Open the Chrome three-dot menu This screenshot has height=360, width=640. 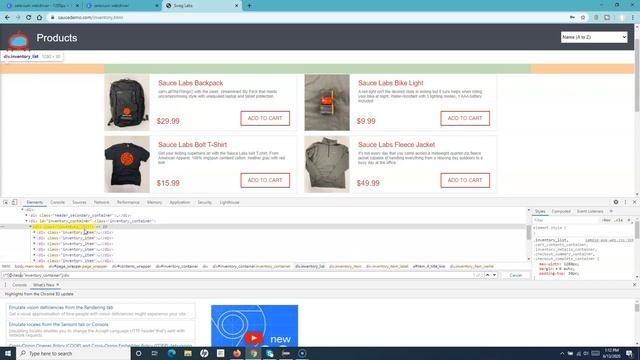(633, 18)
